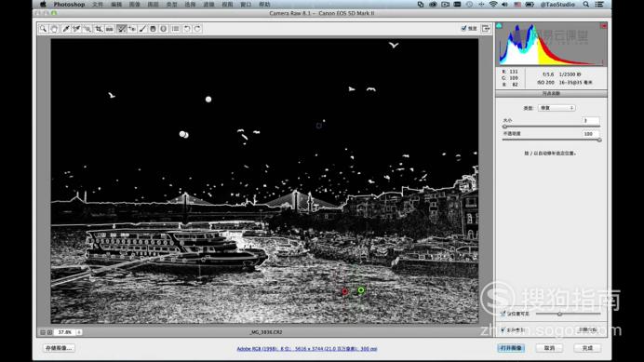Click the opacity slider handle

599,141
